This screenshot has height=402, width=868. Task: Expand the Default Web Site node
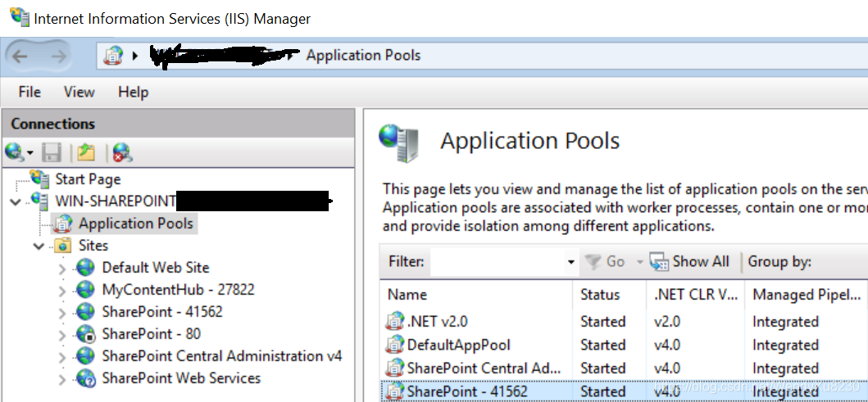point(62,269)
